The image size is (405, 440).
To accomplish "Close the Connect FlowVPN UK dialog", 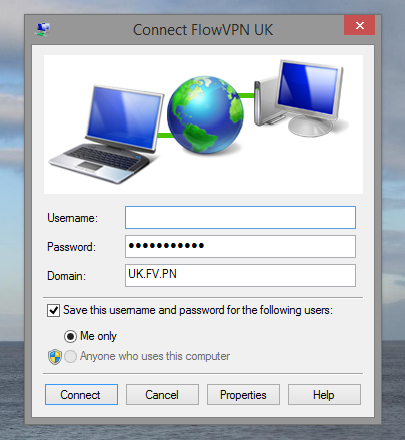I will pyautogui.click(x=359, y=25).
